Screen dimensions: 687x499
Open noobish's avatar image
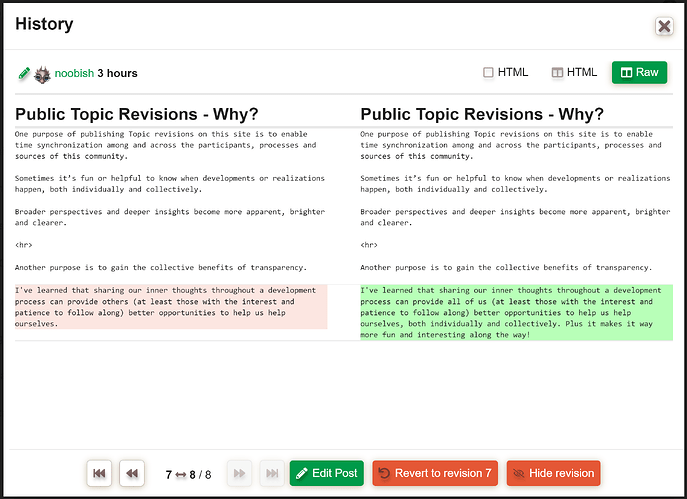click(x=42, y=74)
